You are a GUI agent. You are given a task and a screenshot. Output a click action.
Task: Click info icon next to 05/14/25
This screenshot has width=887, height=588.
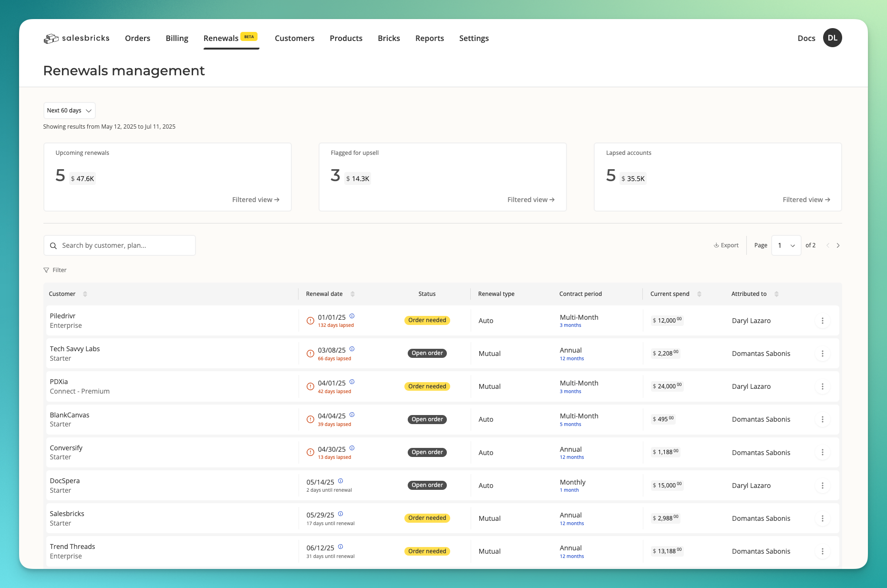340,481
